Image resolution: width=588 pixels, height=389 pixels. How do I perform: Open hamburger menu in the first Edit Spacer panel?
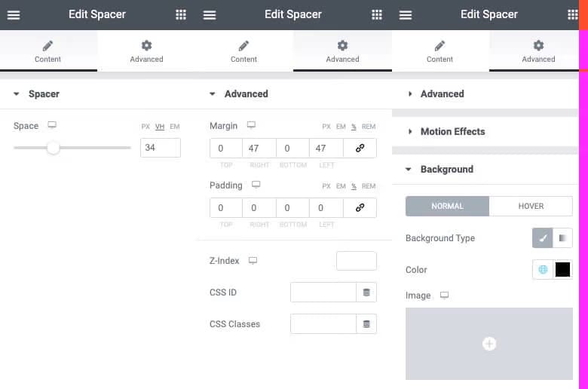pyautogui.click(x=14, y=15)
